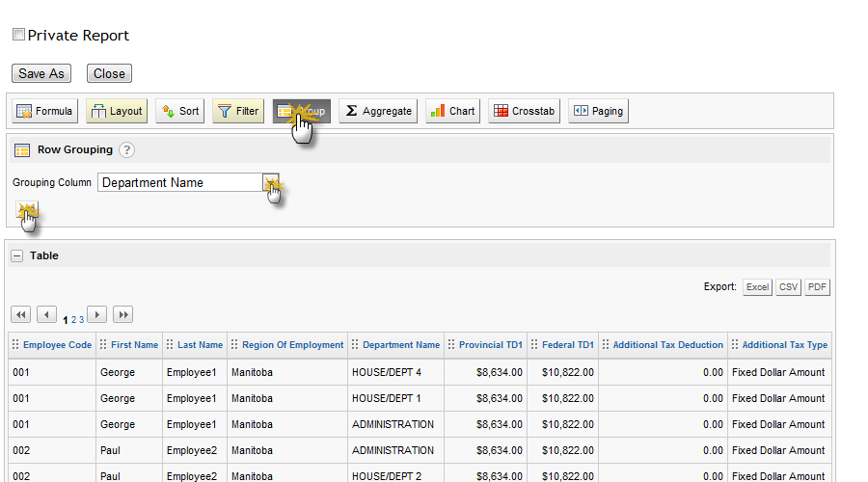Go to the first page of results
Viewport: 868px width, 482px height.
coord(21,315)
